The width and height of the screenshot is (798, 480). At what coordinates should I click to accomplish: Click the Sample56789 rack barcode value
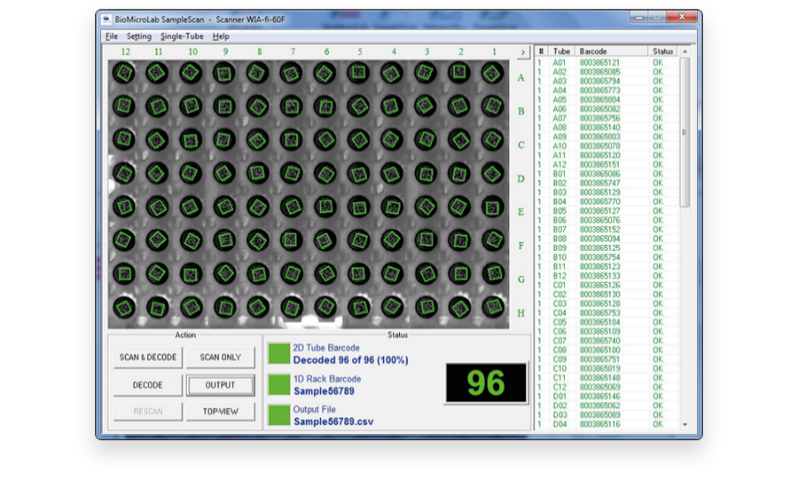(x=324, y=391)
